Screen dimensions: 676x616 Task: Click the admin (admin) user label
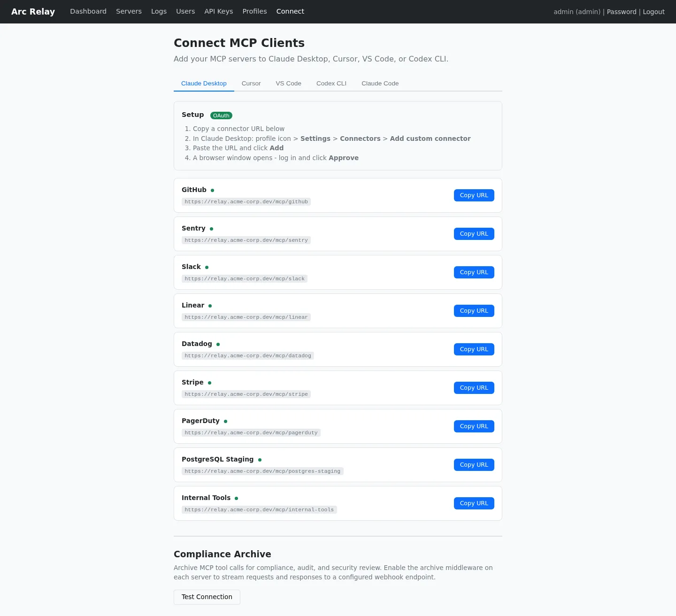point(577,12)
